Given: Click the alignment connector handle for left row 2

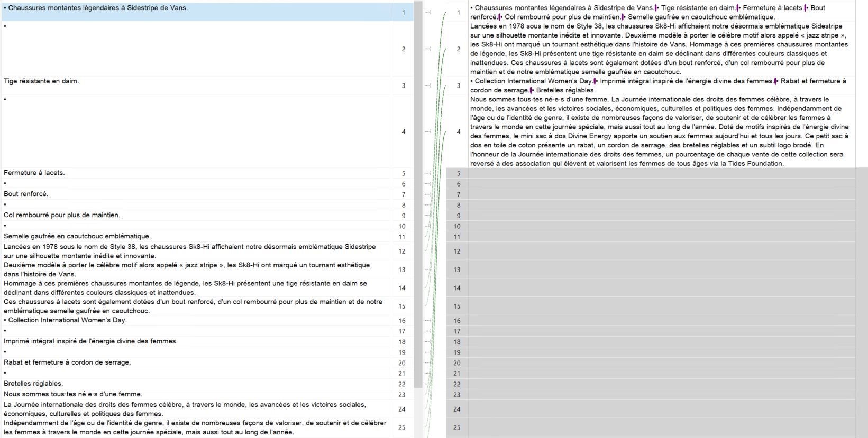Looking at the screenshot, I should (x=428, y=49).
